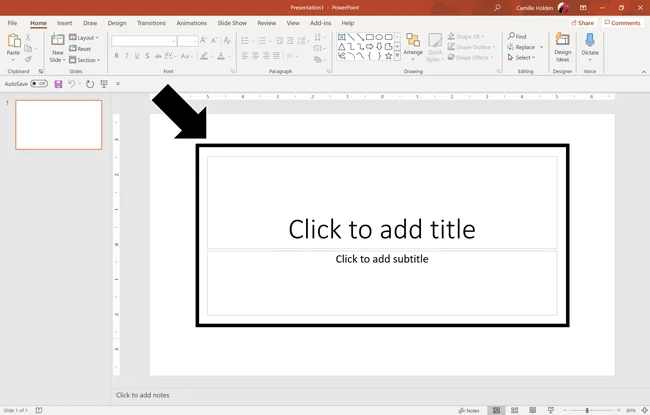650x415 pixels.
Task: Open the Section dropdown
Action: tap(85, 60)
